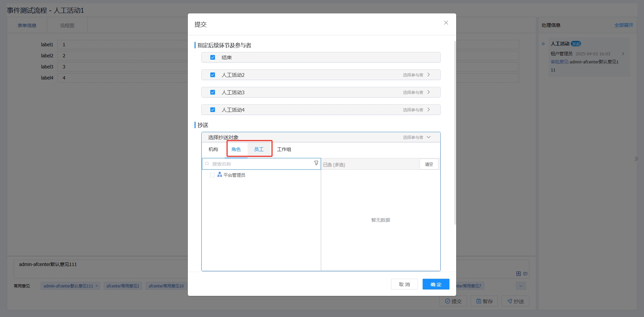Close the 提交 dialog with the X icon
The width and height of the screenshot is (644, 317).
446,23
